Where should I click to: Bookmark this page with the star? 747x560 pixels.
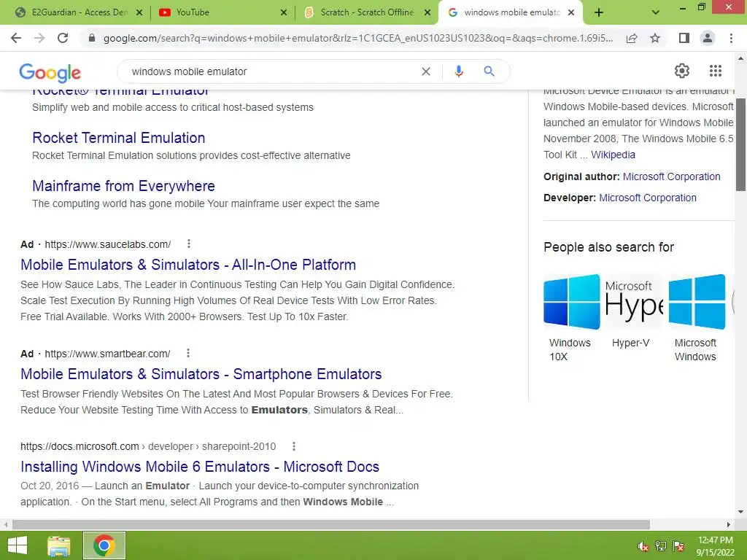pyautogui.click(x=655, y=38)
